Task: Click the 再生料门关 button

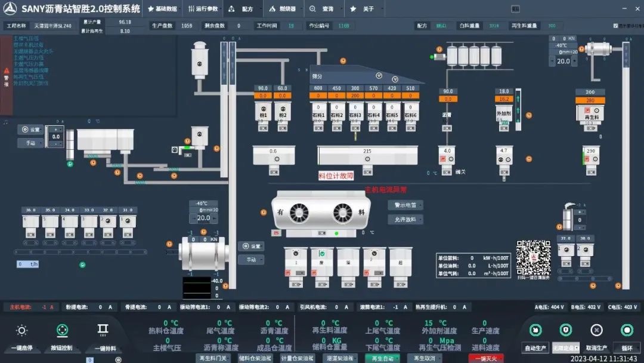Action: pos(213,358)
